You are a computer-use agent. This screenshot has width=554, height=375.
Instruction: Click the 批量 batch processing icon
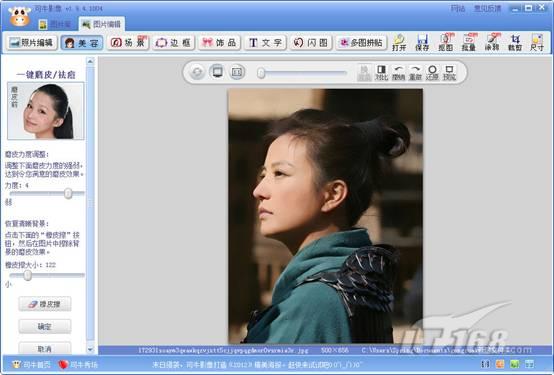point(469,43)
